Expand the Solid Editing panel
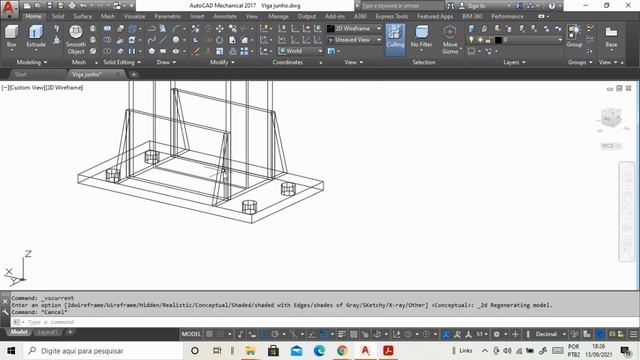Screen dimensions: 640x360 [x=122, y=62]
